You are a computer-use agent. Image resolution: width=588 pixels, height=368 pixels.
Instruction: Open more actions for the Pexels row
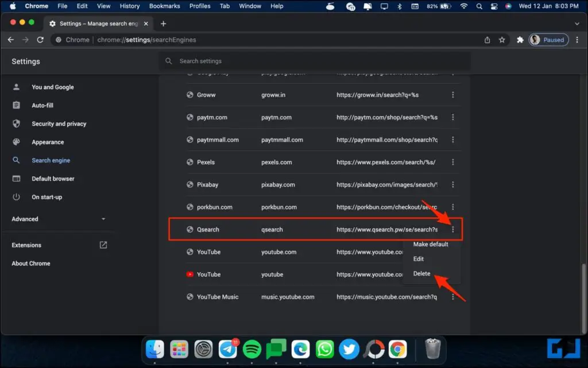452,162
